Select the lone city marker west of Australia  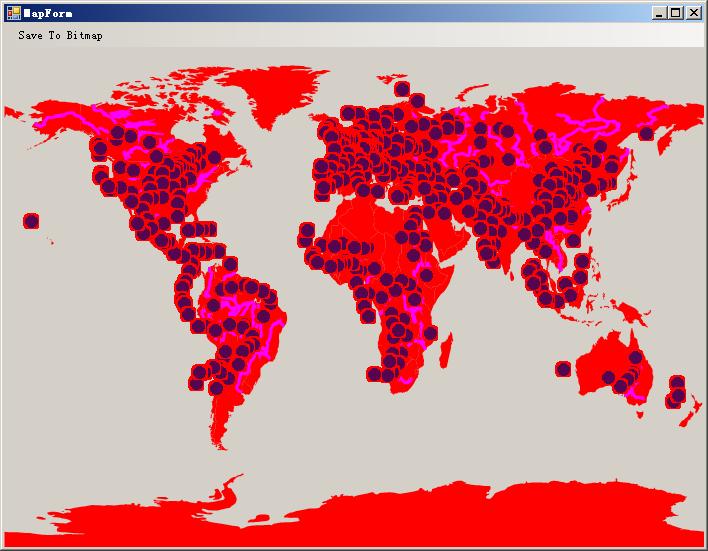tap(563, 369)
